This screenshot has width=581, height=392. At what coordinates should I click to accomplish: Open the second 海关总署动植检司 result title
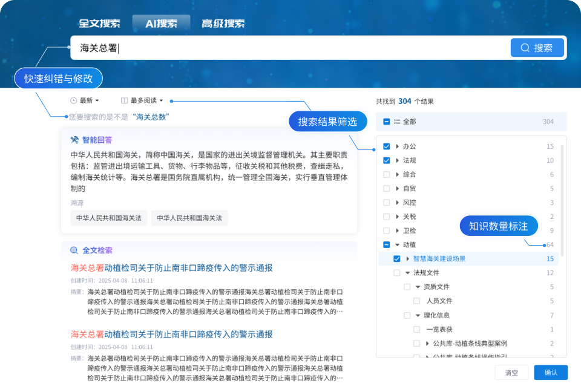[x=171, y=334]
